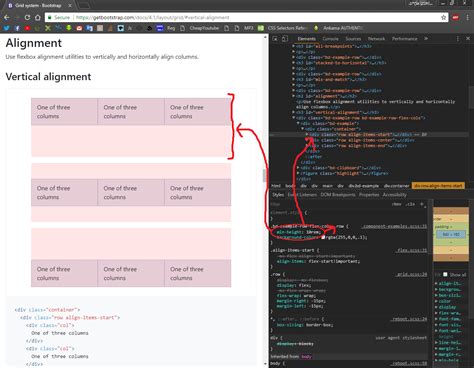Open the green download-arrow bookmark
Screen dimensions: 474x368
click(x=69, y=28)
